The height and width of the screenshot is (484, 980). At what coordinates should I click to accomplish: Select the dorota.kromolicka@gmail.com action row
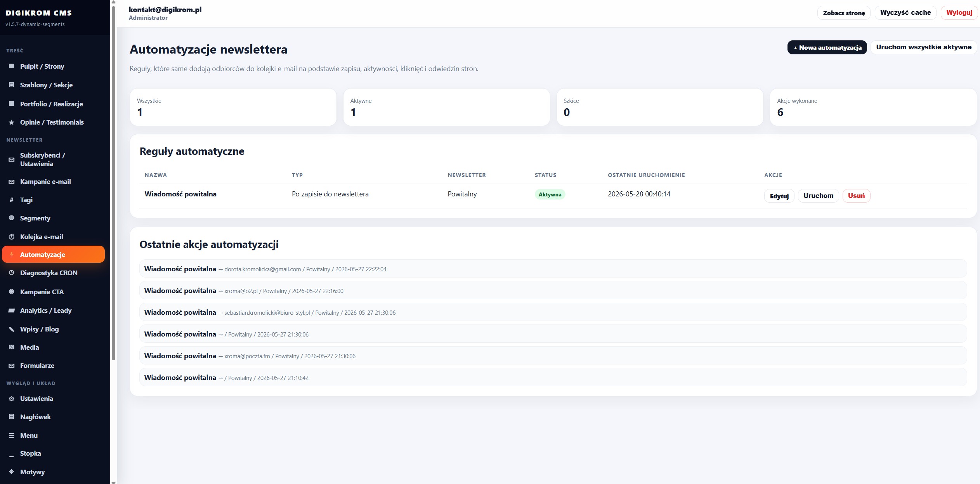[553, 269]
